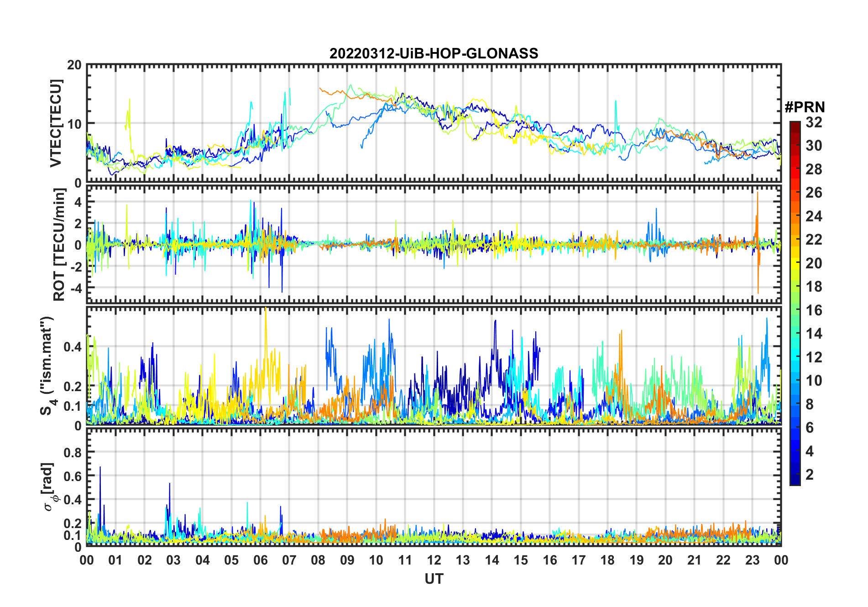Click the cyan colorbar region near 12
This screenshot has height=607, width=868.
tap(795, 356)
